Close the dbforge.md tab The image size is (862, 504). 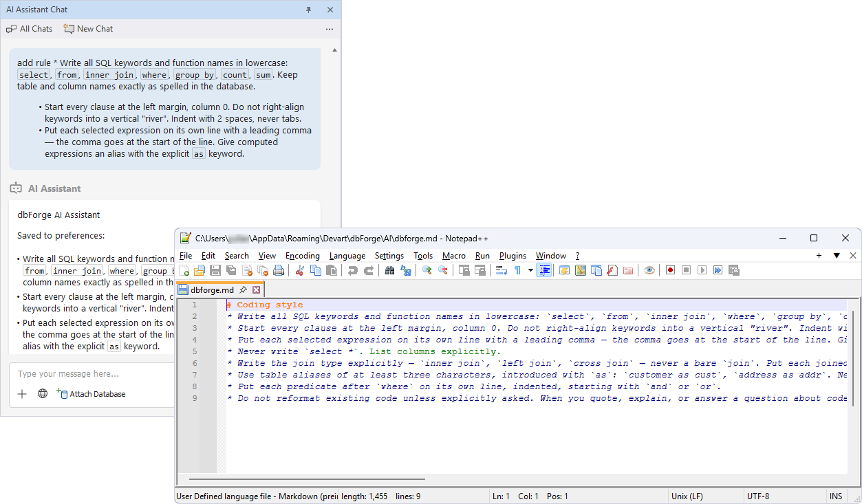[x=256, y=290]
